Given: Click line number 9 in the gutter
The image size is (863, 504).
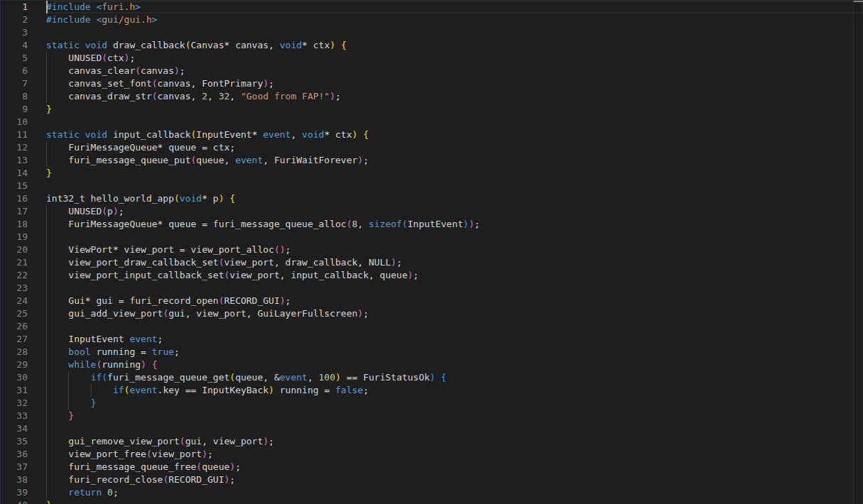Looking at the screenshot, I should pyautogui.click(x=24, y=109).
